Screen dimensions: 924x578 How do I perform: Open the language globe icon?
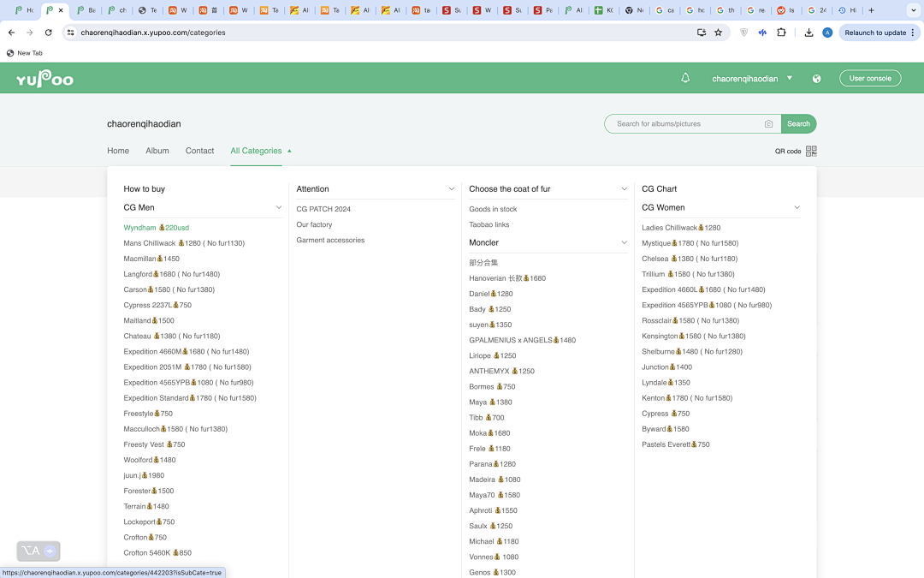coord(817,79)
